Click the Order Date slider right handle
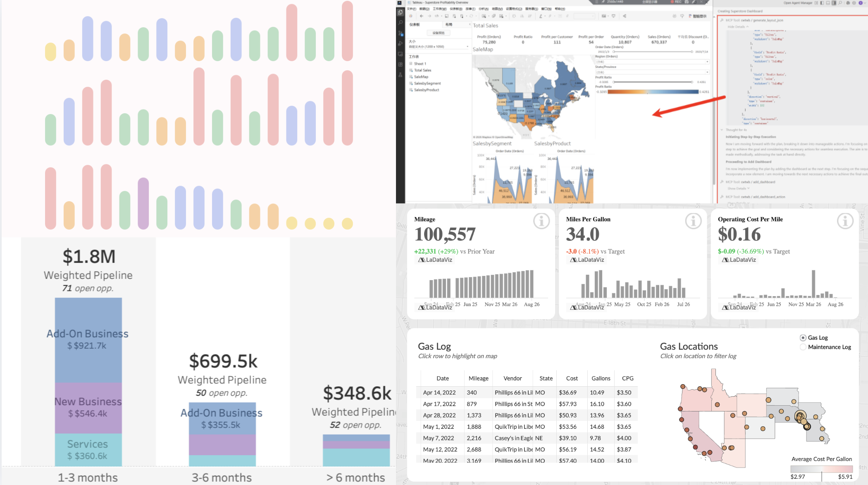 pyautogui.click(x=692, y=52)
